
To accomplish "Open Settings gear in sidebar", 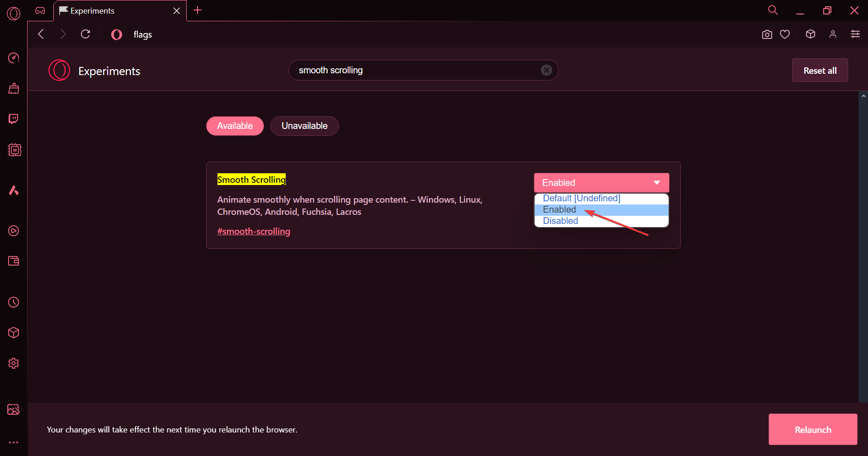I will (x=14, y=363).
